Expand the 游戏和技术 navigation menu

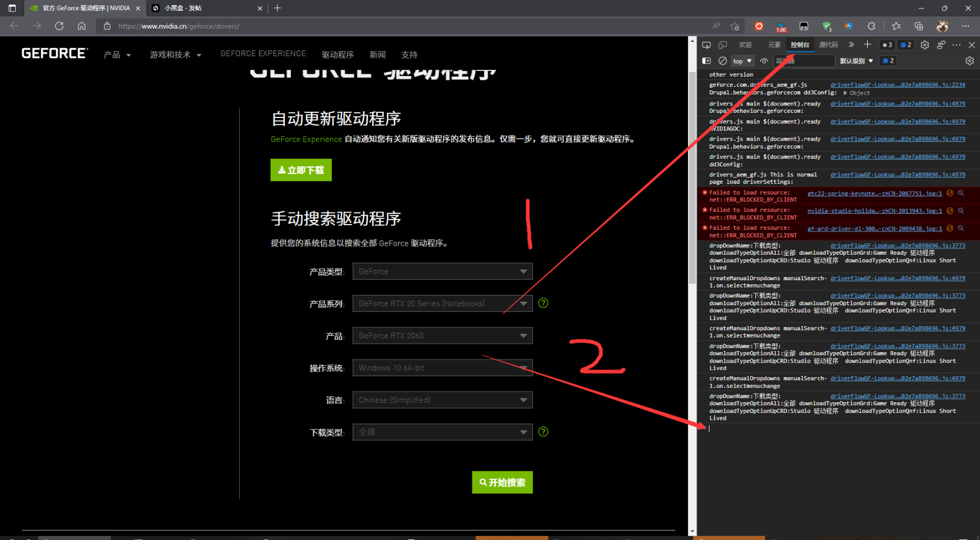[x=176, y=55]
